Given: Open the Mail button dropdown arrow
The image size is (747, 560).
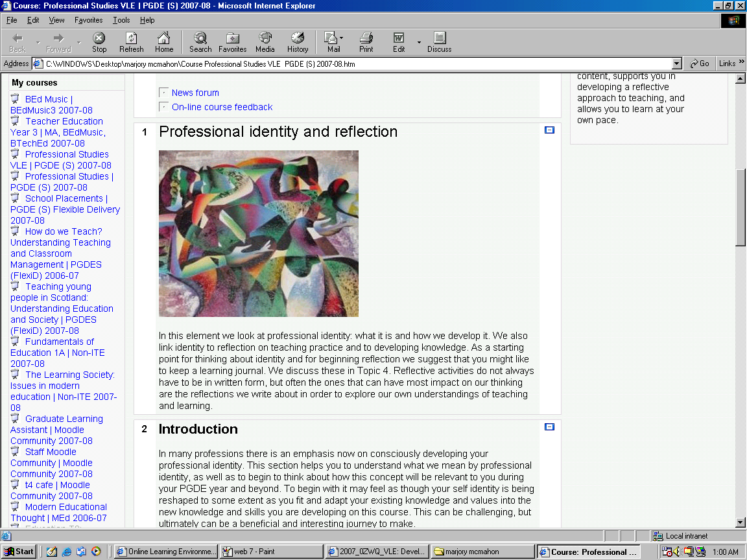Looking at the screenshot, I should click(342, 38).
